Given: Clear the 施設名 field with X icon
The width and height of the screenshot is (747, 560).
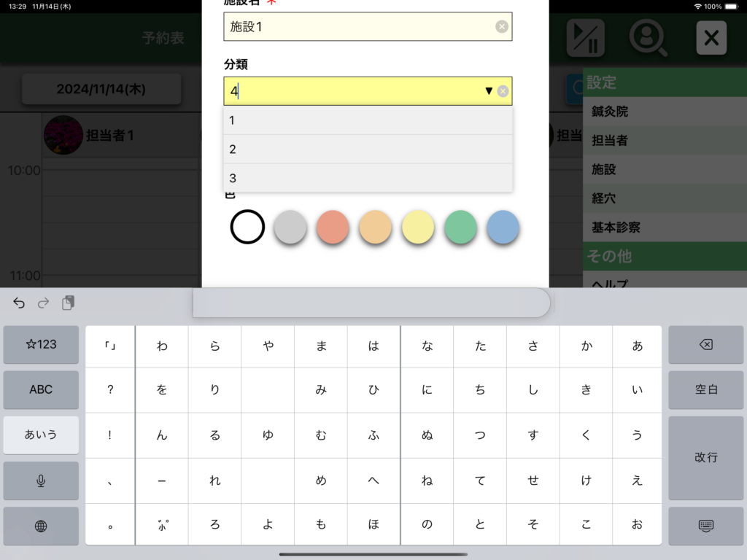Looking at the screenshot, I should 502,27.
